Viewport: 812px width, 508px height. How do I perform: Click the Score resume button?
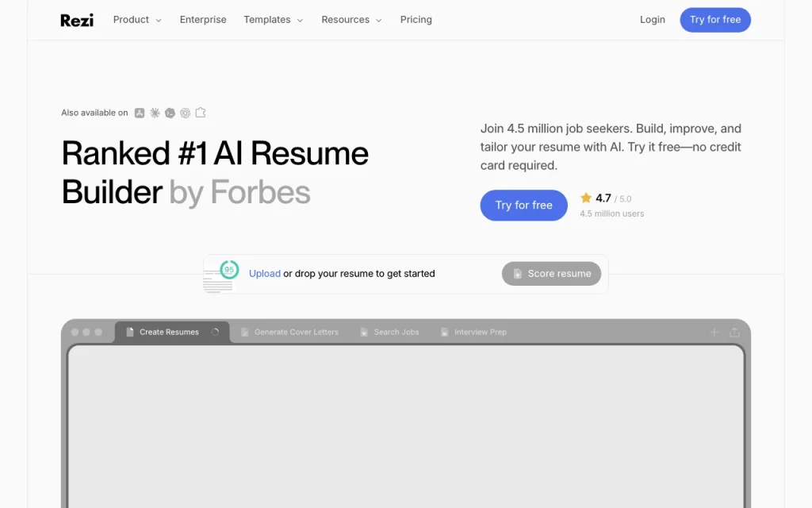(x=552, y=274)
